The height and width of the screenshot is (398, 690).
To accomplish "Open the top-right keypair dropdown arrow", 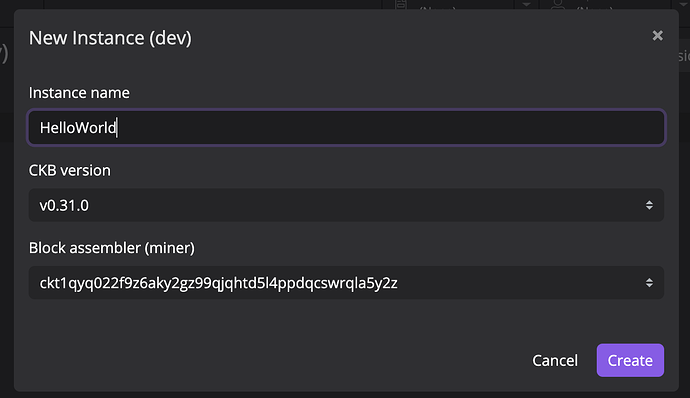I will pyautogui.click(x=683, y=4).
